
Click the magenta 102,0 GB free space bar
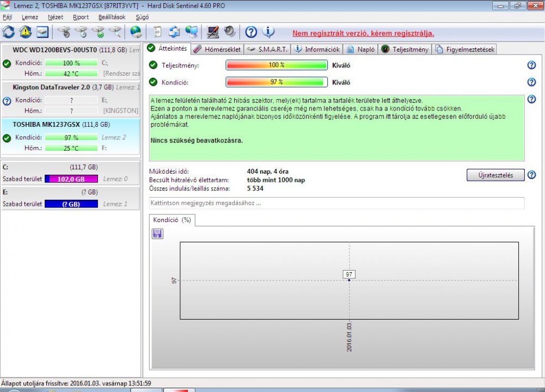tap(71, 179)
